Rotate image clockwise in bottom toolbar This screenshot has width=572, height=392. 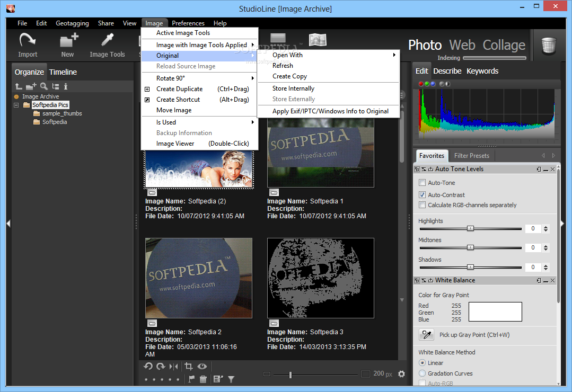point(161,366)
